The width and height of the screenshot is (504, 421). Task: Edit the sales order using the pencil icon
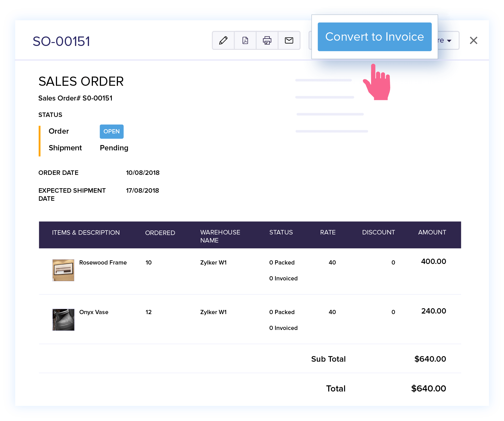[x=223, y=41]
